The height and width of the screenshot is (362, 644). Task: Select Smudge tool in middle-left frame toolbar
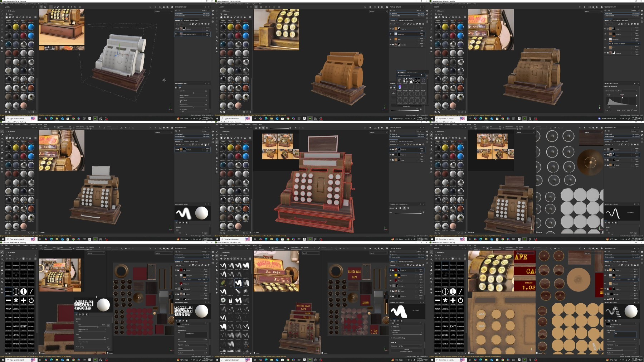coord(2,146)
